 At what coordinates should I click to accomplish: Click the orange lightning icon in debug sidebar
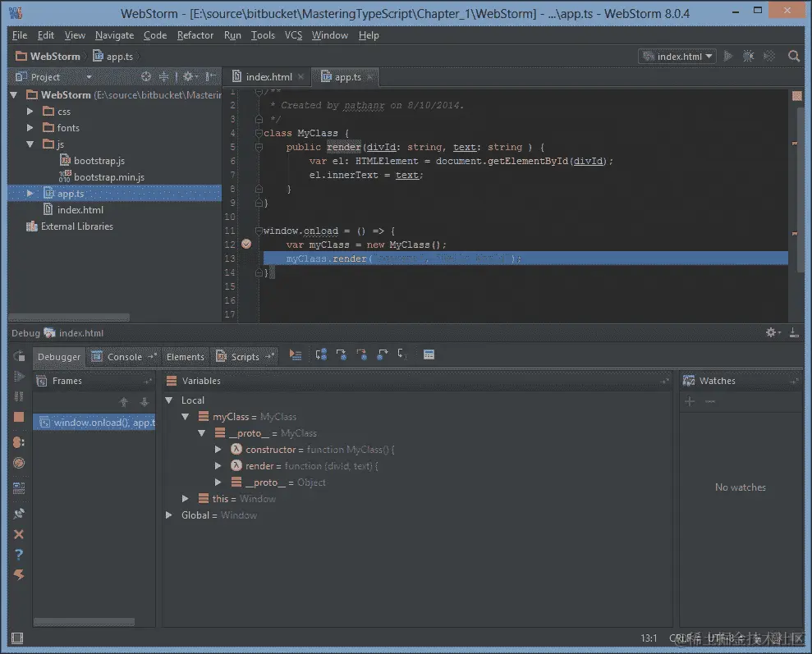tap(19, 575)
